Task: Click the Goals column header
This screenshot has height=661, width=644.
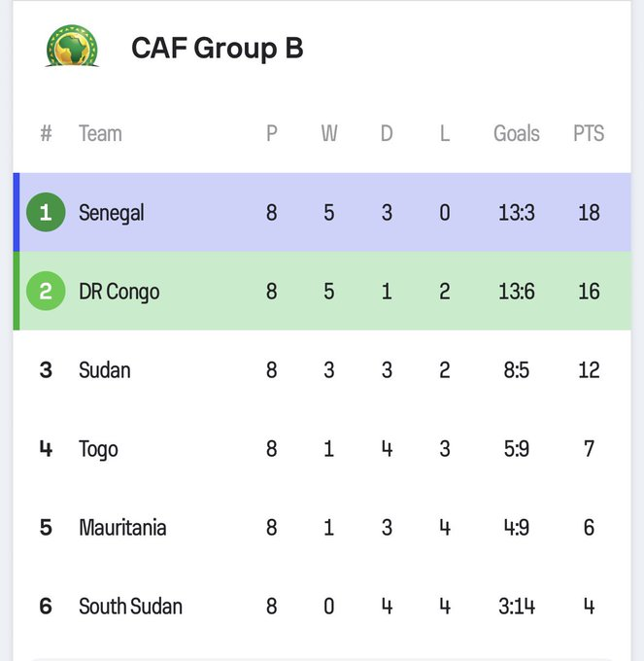Action: click(516, 133)
